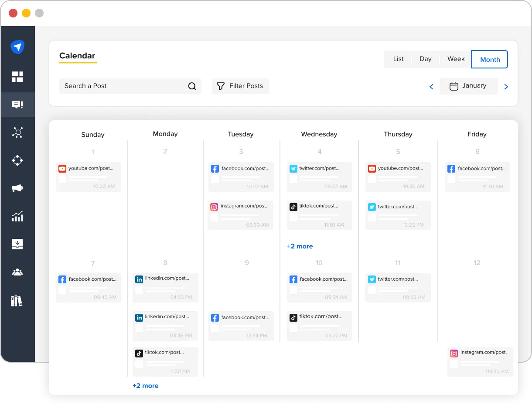Switch to the Week view tab
This screenshot has height=408, width=532.
[x=456, y=59]
